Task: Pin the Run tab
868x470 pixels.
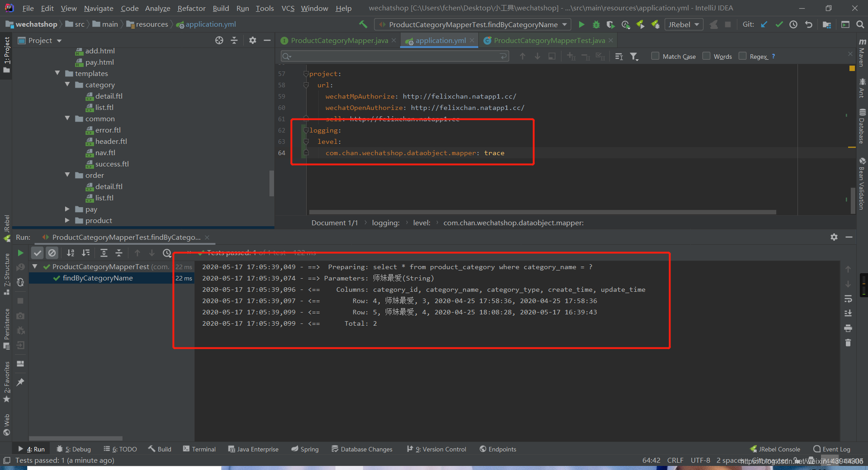Action: coord(20,382)
